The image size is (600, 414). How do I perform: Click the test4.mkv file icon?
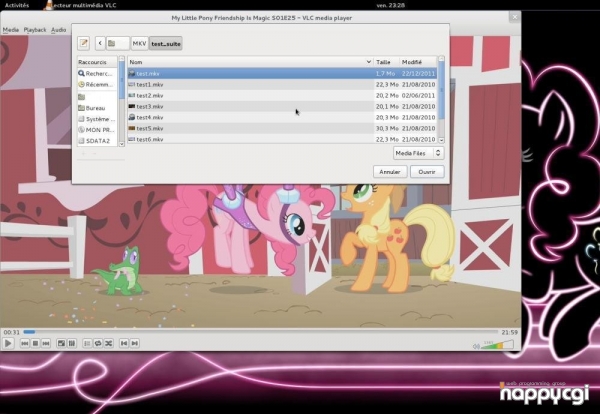pos(132,117)
